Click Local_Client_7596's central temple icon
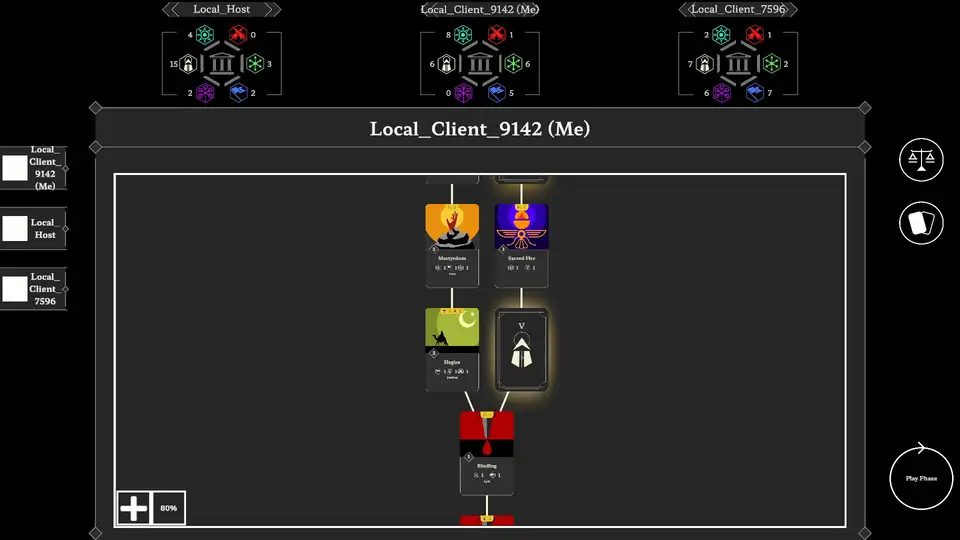 pos(738,64)
